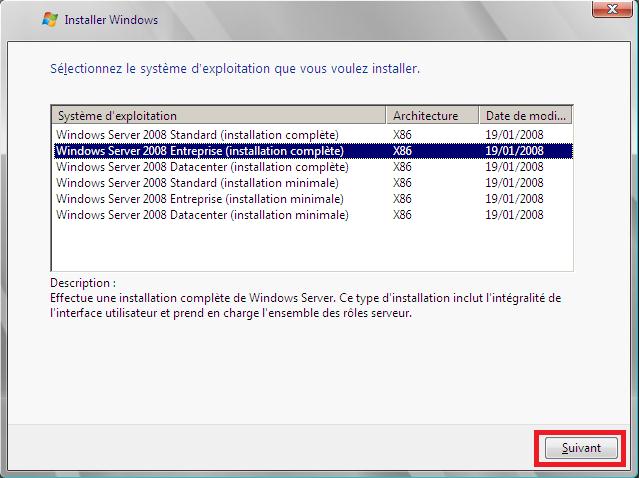Click X86 in the Datacenter minimale row
Screen dimensions: 639x478
[x=402, y=215]
